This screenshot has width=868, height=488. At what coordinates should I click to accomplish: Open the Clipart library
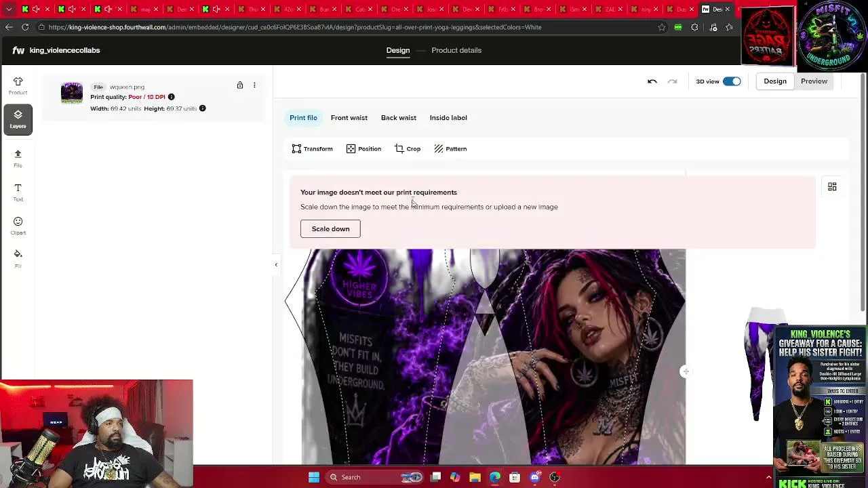click(18, 226)
